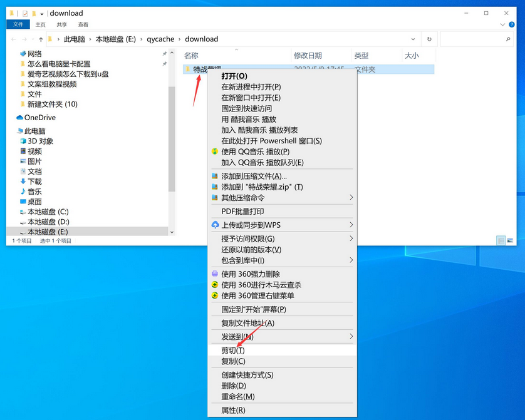
Task: Click qycache in the breadcrumb path
Action: 160,39
